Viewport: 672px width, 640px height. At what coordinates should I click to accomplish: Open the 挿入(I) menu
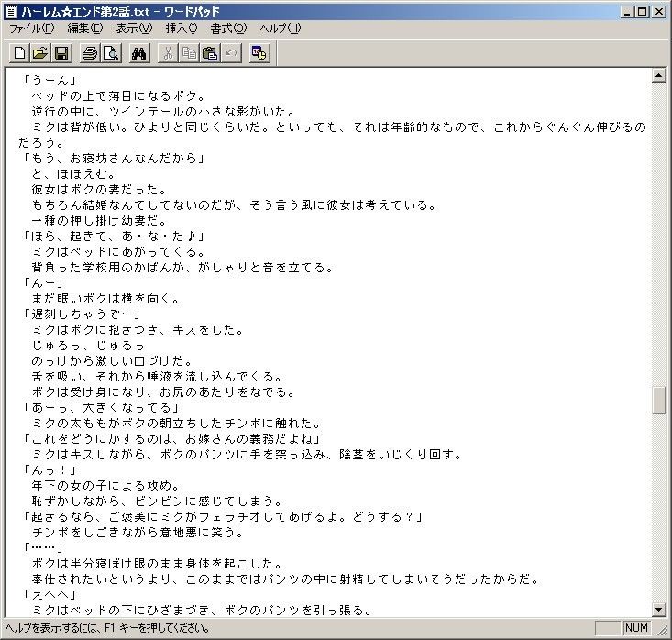coord(182,28)
